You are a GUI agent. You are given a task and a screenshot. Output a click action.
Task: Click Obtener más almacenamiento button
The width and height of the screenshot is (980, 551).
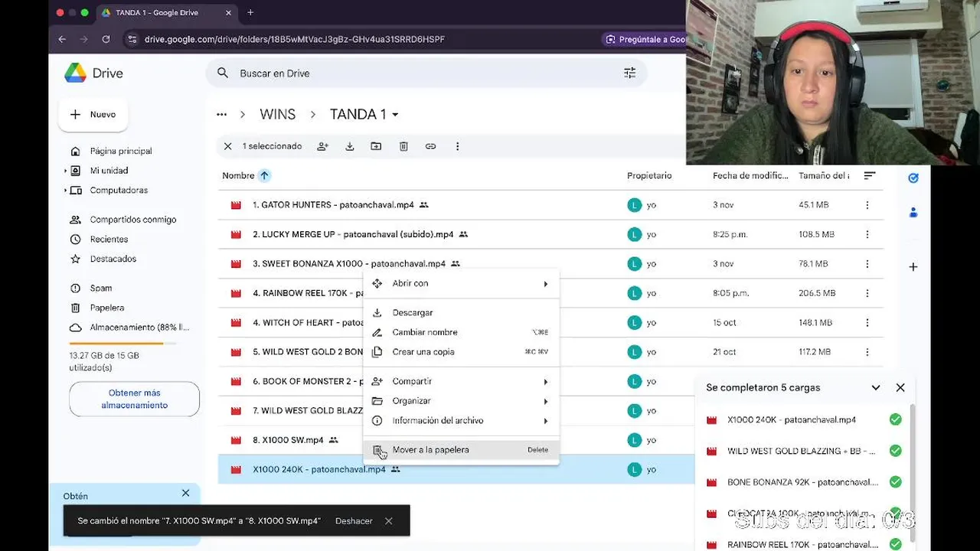point(134,399)
